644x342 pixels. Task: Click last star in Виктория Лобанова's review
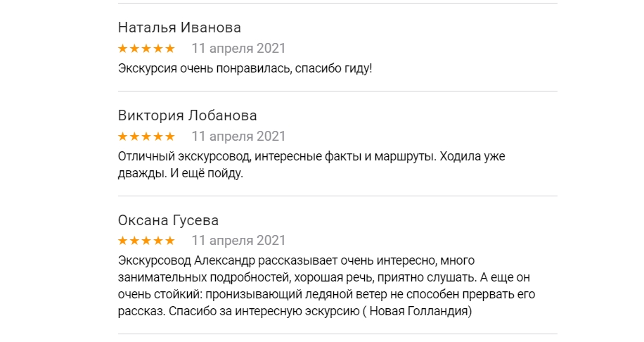click(x=169, y=136)
